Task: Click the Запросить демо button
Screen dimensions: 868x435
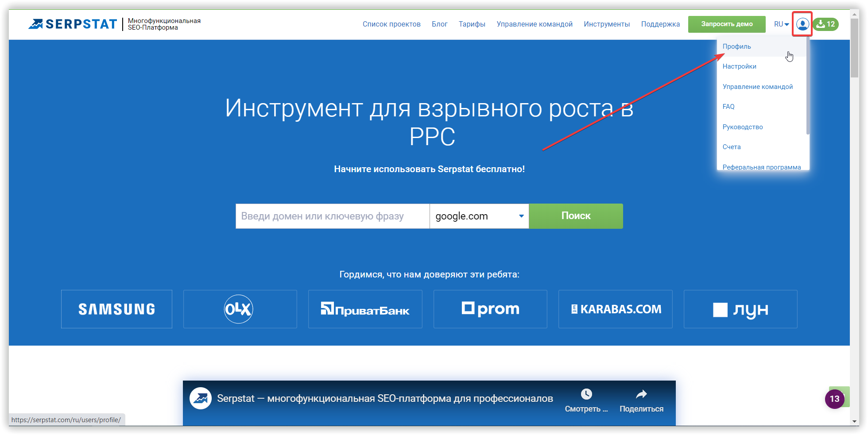Action: (726, 24)
